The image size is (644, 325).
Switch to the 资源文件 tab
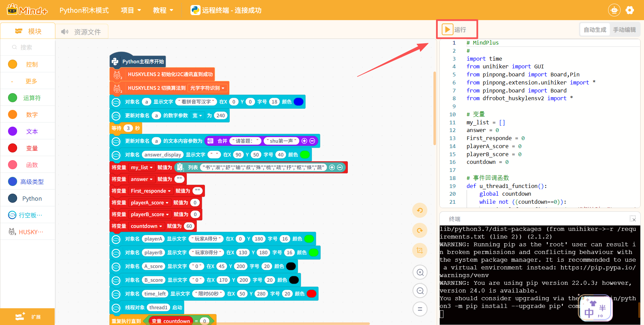coord(82,31)
